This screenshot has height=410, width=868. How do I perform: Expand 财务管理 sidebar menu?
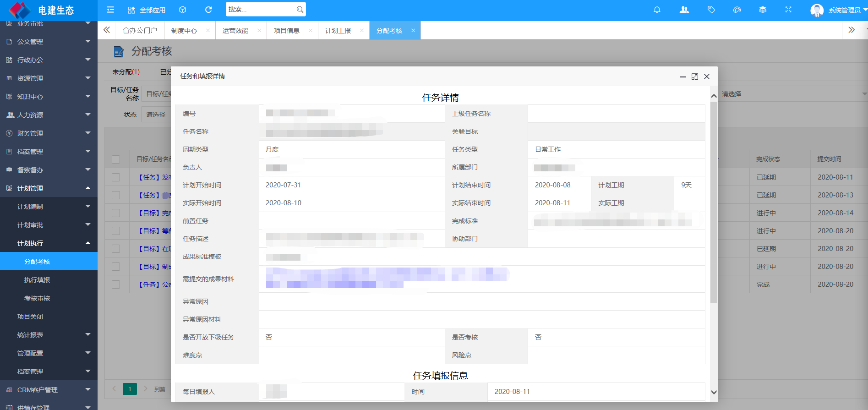click(x=49, y=133)
